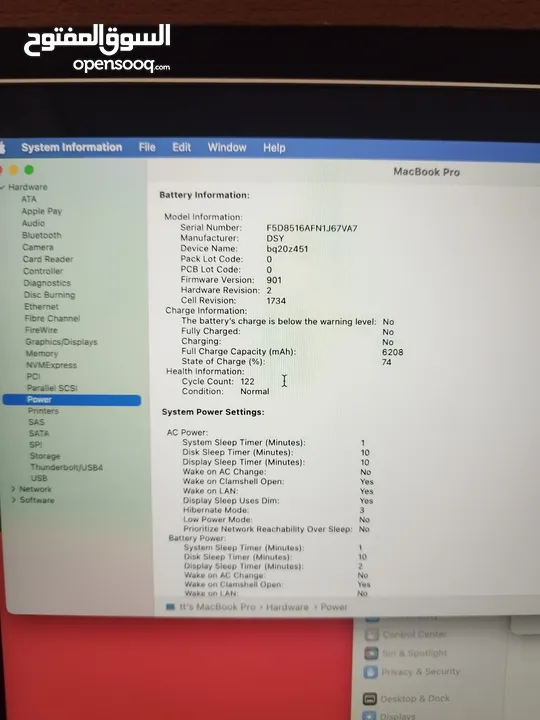Click Power in the path bar
This screenshot has height=720, width=540.
(334, 607)
